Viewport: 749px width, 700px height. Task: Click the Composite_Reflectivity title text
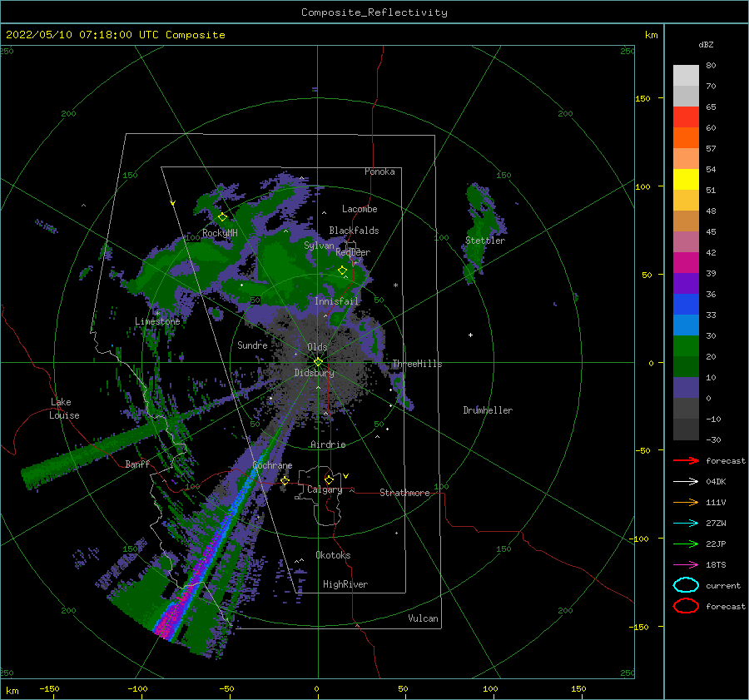[374, 12]
